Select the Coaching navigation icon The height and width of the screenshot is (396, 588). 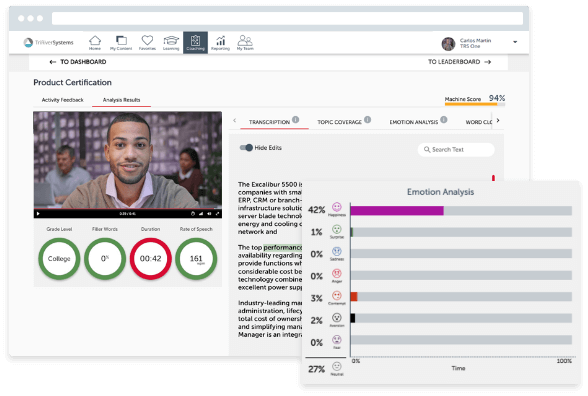[x=195, y=42]
